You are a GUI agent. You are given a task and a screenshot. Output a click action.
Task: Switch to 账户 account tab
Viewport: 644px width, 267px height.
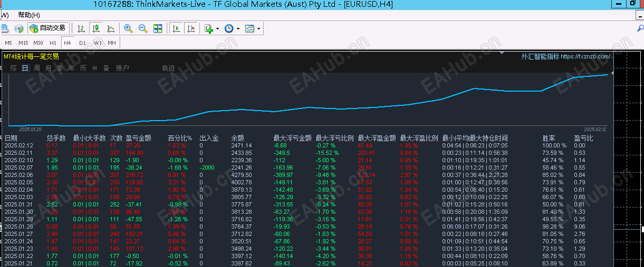122,68
